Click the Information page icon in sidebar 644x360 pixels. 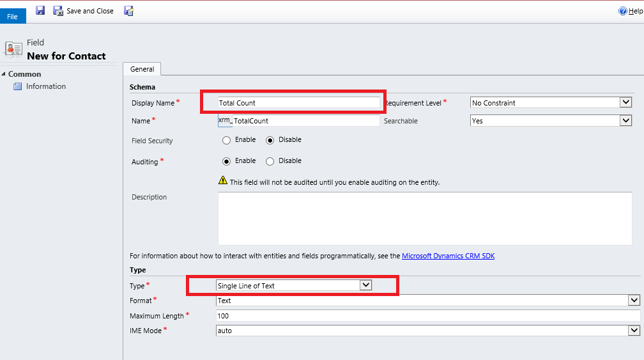click(18, 86)
